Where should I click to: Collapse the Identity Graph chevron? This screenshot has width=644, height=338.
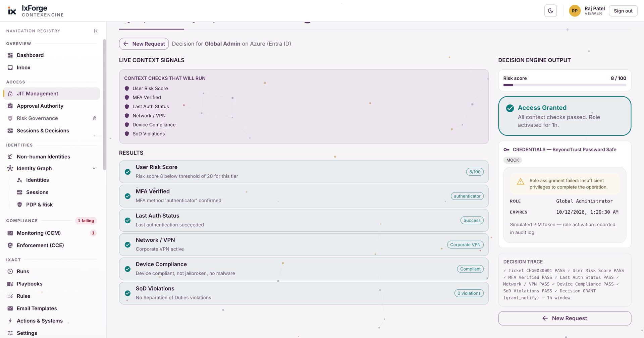(x=94, y=168)
